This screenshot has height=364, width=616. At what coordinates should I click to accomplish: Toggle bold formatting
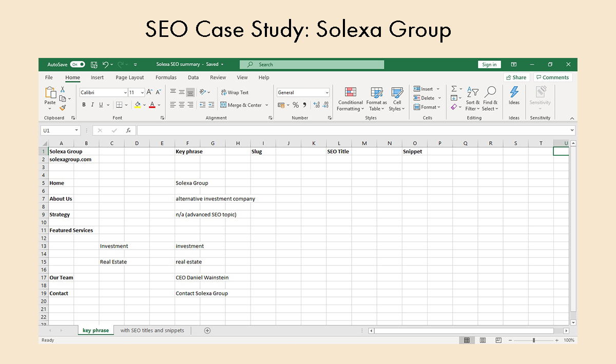pyautogui.click(x=84, y=105)
